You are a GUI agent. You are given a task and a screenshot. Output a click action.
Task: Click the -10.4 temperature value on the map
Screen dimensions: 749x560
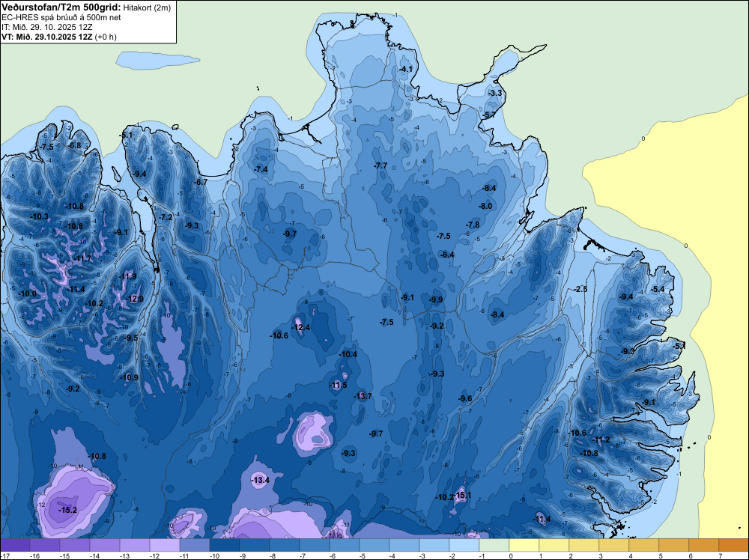(x=348, y=354)
